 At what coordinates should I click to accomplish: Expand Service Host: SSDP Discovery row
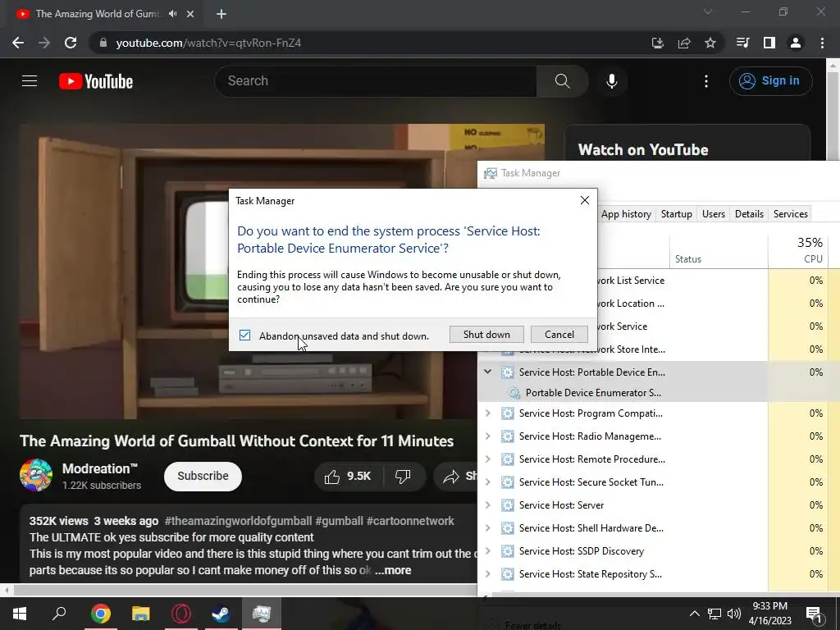pos(487,551)
